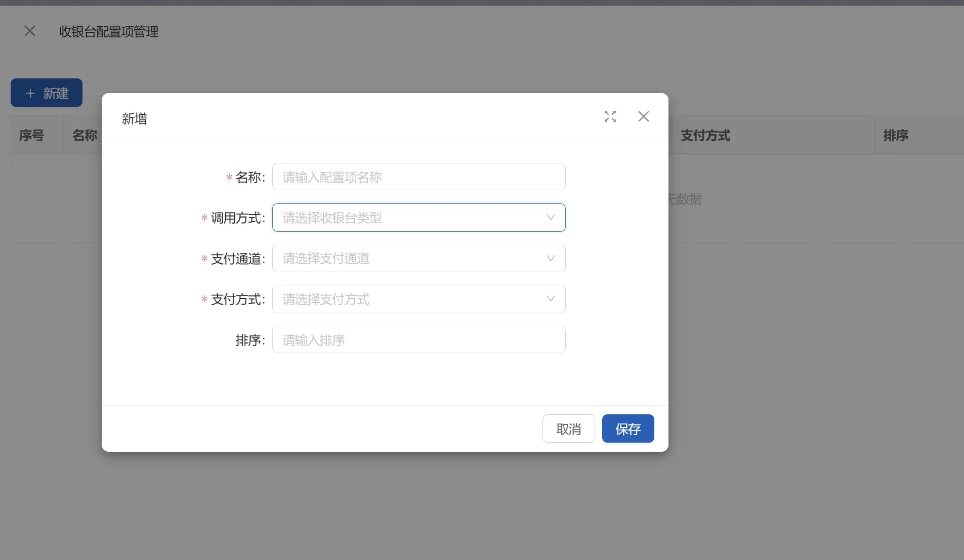Open the 支付通道 dropdown
This screenshot has width=964, height=560.
[418, 258]
